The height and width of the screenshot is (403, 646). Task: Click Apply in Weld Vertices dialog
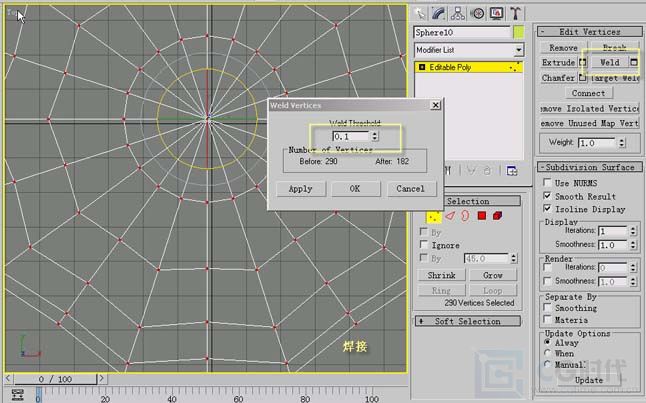click(x=301, y=189)
